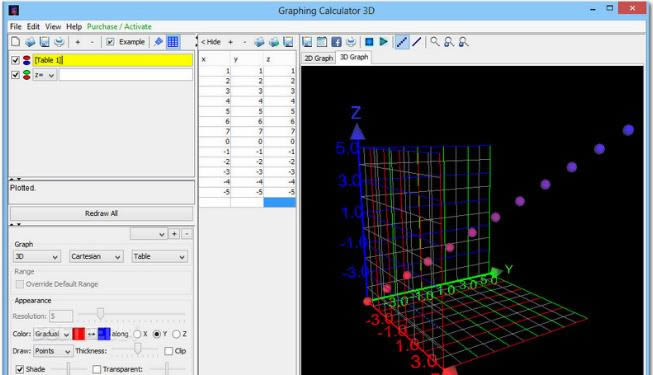This screenshot has height=375, width=653.
Task: Open the View menu
Action: [53, 26]
